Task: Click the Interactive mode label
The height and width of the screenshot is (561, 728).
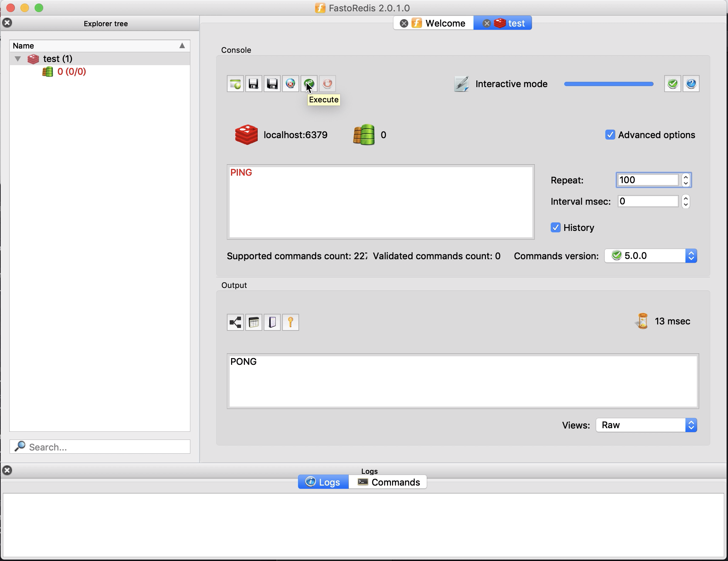Action: pyautogui.click(x=511, y=84)
